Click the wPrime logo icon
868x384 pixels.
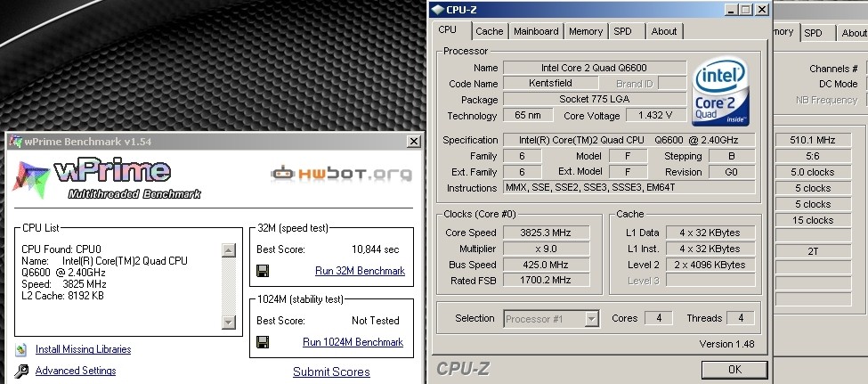pyautogui.click(x=31, y=178)
